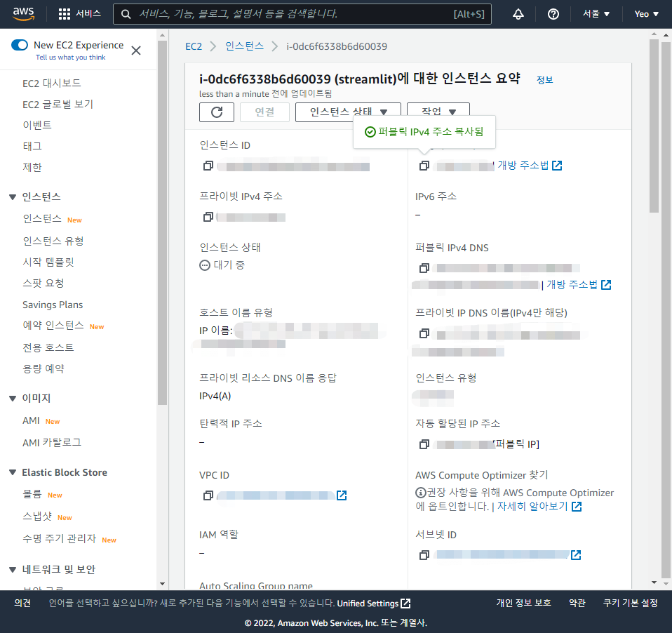Open the 자세히 알아보기 link
Image resolution: width=672 pixels, height=633 pixels.
pos(539,507)
